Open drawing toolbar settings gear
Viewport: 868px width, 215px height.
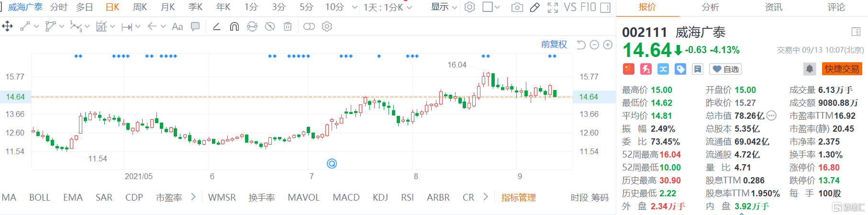pos(327,26)
